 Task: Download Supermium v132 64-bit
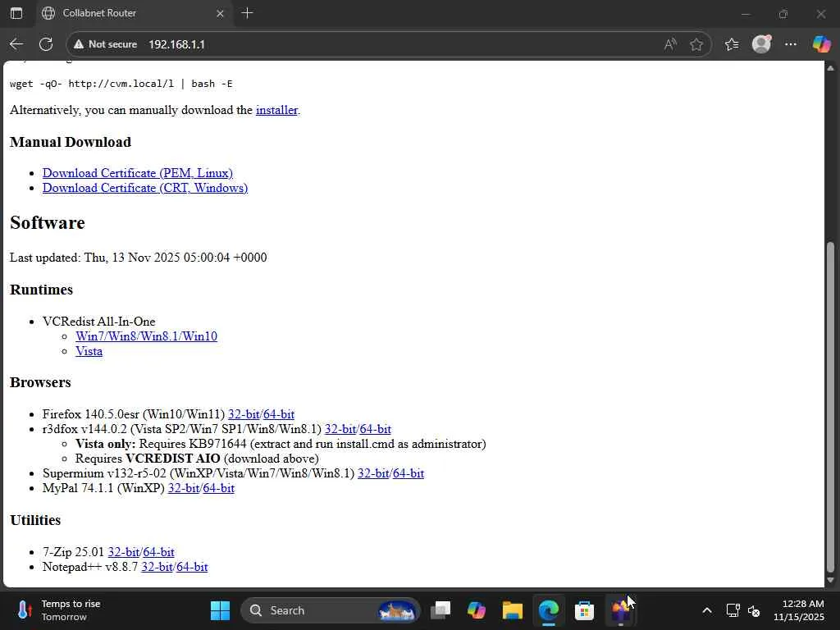click(x=409, y=473)
